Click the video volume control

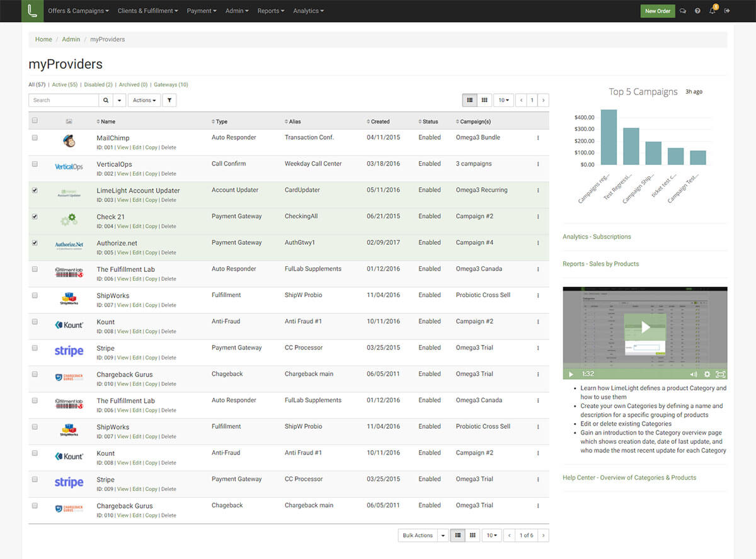[x=693, y=374]
